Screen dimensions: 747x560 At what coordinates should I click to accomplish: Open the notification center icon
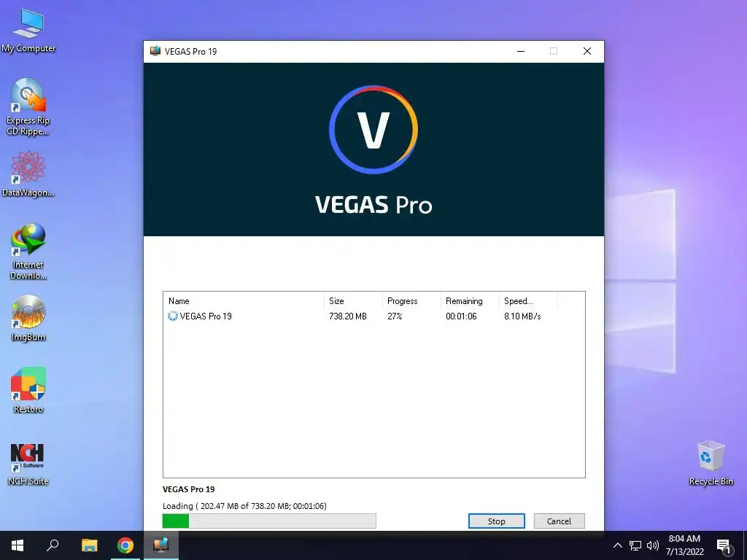pos(724,547)
